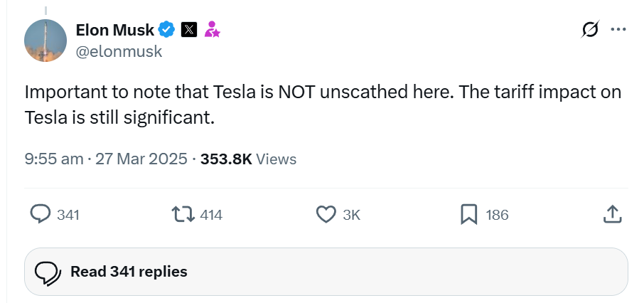This screenshot has width=644, height=303.
Task: Click the 414 repost count
Action: click(x=211, y=215)
